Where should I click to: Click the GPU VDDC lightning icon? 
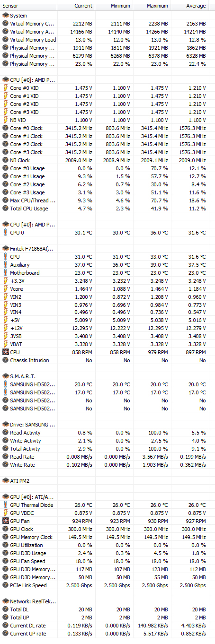click(x=6, y=513)
